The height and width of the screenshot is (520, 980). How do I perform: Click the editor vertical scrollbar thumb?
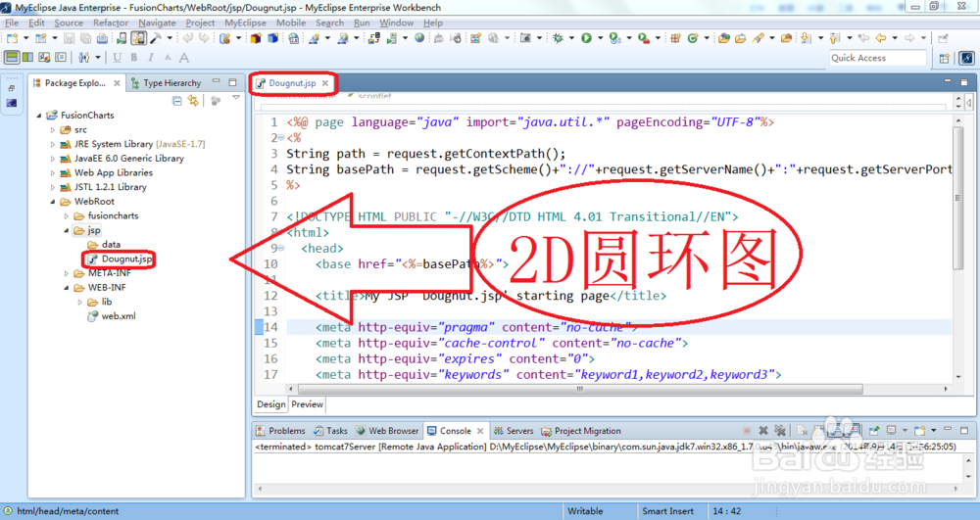(x=957, y=197)
